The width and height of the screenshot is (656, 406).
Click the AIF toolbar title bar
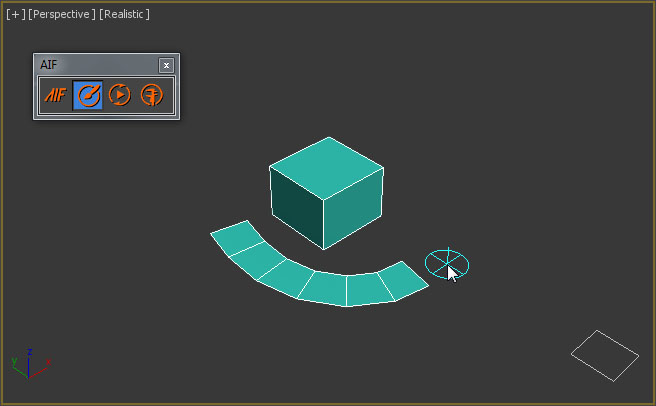point(95,65)
